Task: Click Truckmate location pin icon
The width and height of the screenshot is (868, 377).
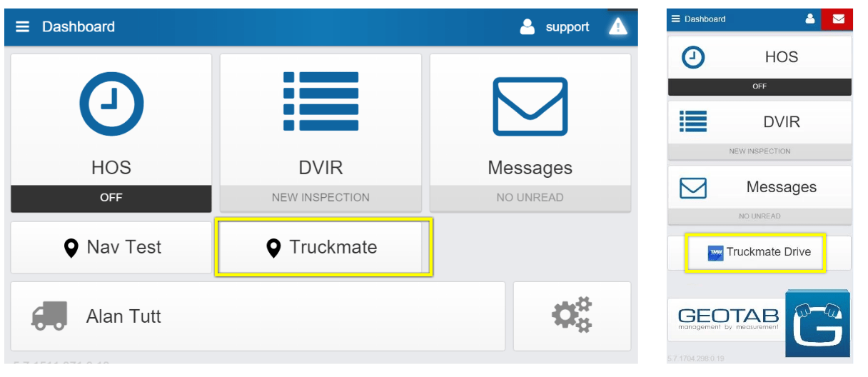Action: (273, 248)
